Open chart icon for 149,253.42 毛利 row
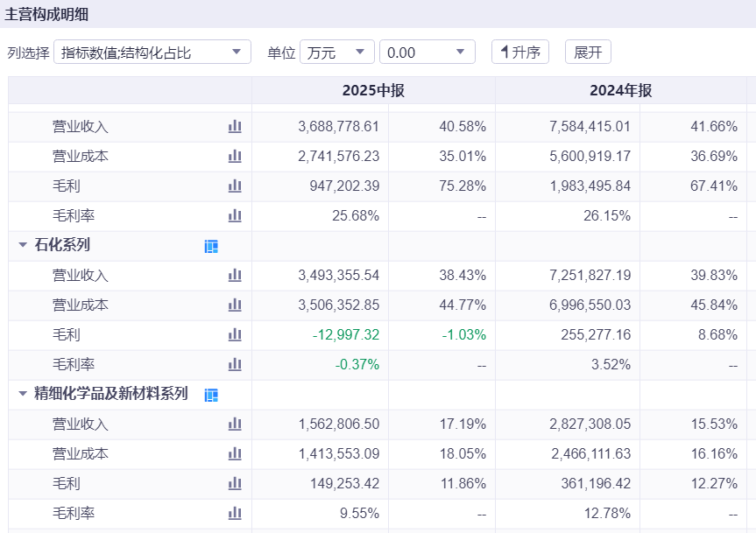 235,483
